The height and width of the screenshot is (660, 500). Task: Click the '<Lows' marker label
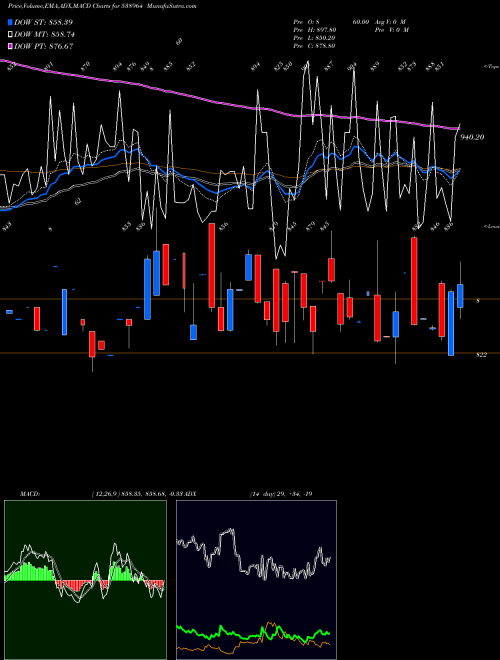click(491, 226)
